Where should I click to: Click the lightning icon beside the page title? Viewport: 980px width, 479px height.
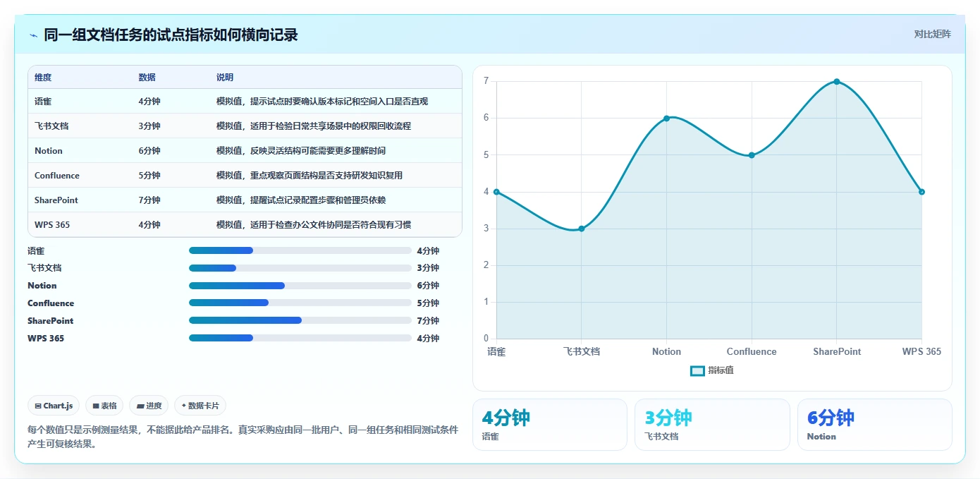[x=33, y=35]
